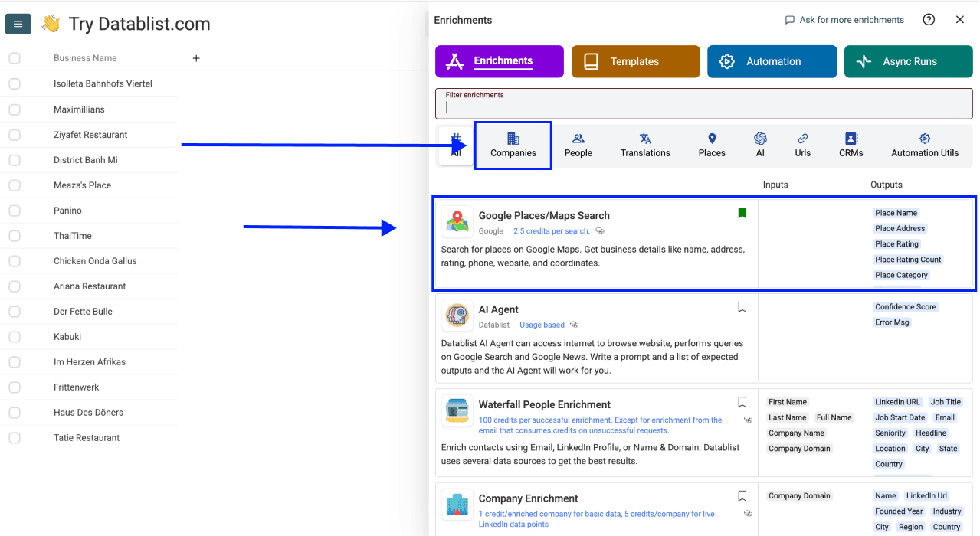Click the help question mark icon
The height and width of the screenshot is (536, 980).
click(x=929, y=19)
